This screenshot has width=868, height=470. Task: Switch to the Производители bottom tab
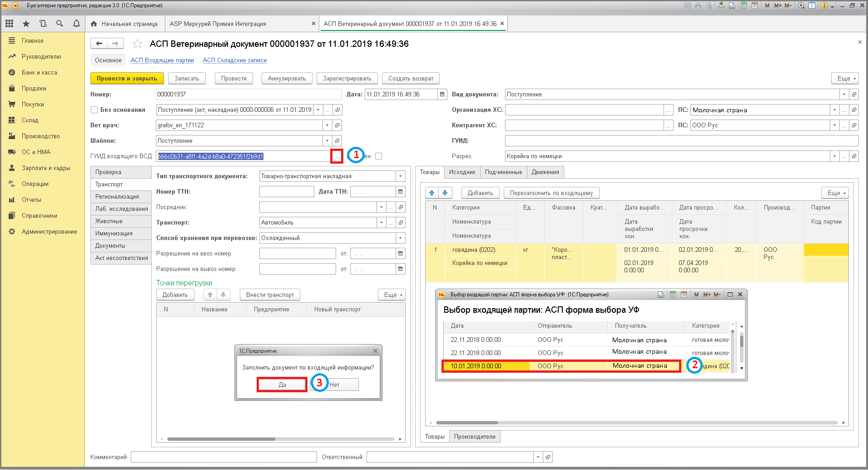click(475, 436)
